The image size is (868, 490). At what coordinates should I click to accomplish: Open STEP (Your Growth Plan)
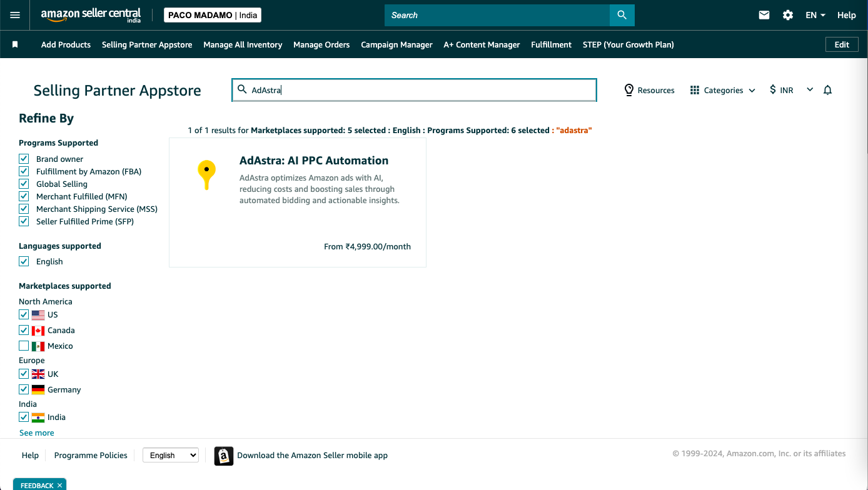click(x=628, y=44)
